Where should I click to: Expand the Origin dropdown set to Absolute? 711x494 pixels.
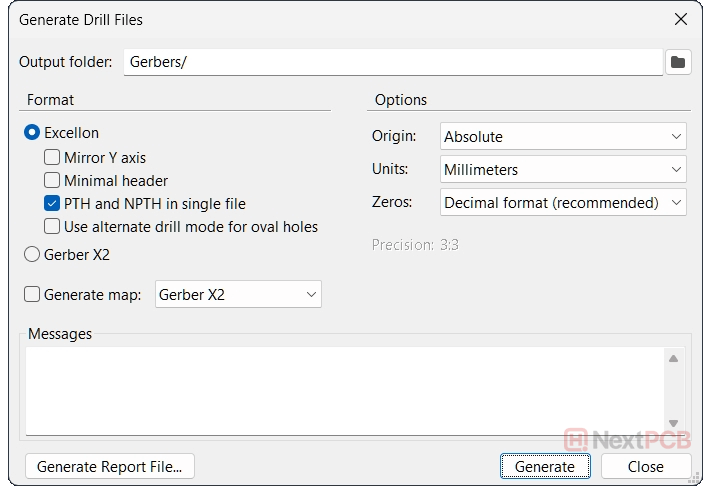(563, 136)
